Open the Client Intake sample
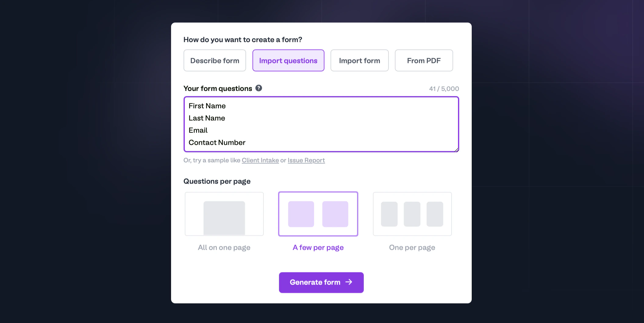Screen dimensions: 644x323 260,160
